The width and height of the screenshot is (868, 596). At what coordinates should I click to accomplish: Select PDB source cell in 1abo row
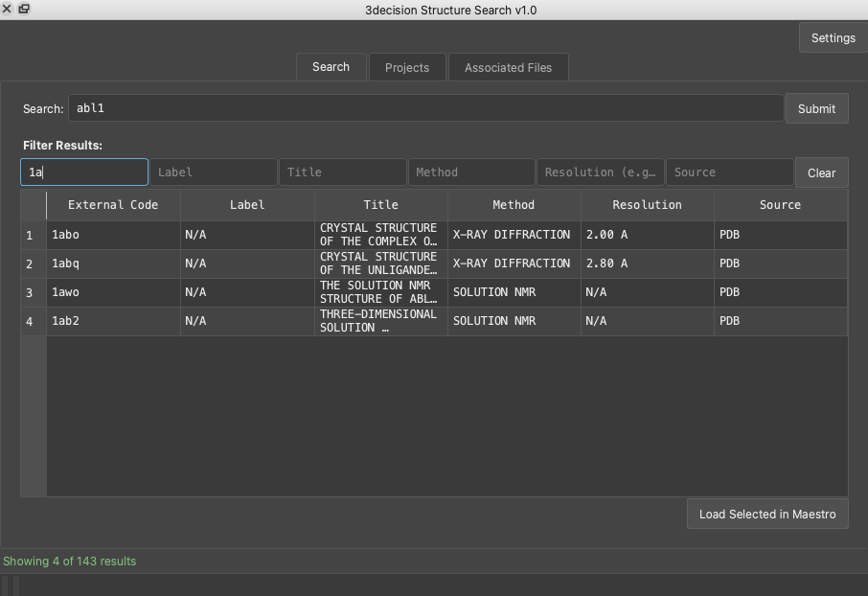(781, 235)
